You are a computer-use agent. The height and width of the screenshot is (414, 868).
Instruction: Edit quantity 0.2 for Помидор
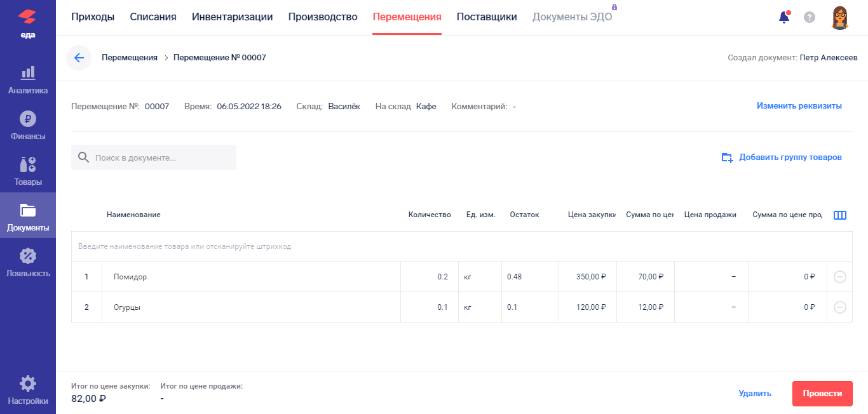point(430,277)
